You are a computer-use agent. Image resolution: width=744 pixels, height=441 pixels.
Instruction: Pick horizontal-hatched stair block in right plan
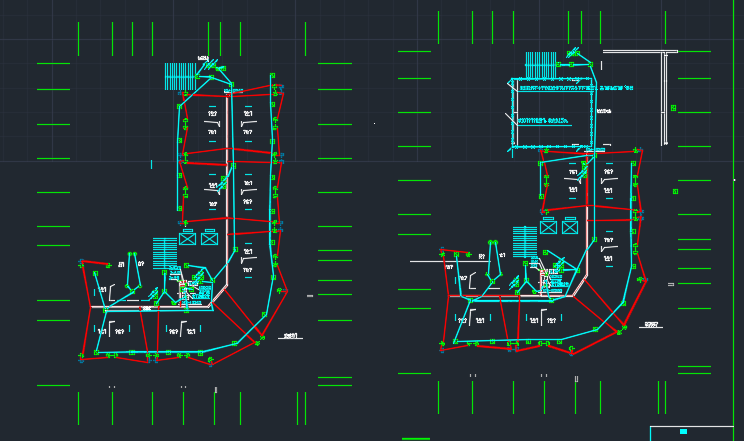pyautogui.click(x=525, y=243)
